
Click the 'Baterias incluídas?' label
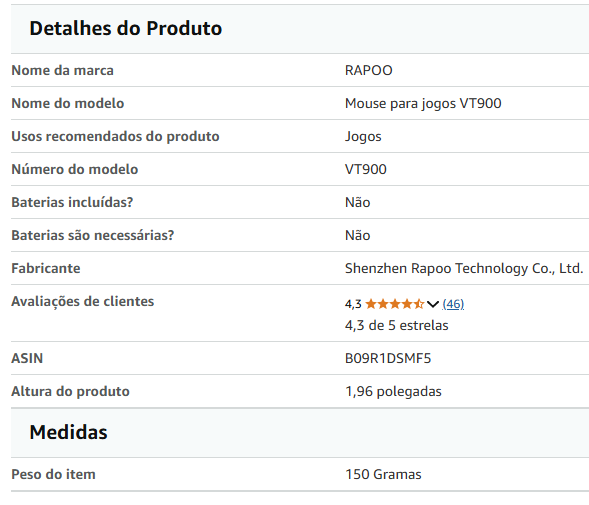click(72, 202)
